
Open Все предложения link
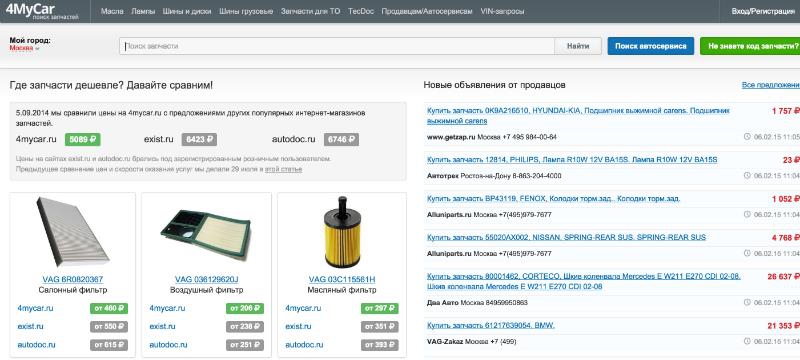[x=771, y=85]
